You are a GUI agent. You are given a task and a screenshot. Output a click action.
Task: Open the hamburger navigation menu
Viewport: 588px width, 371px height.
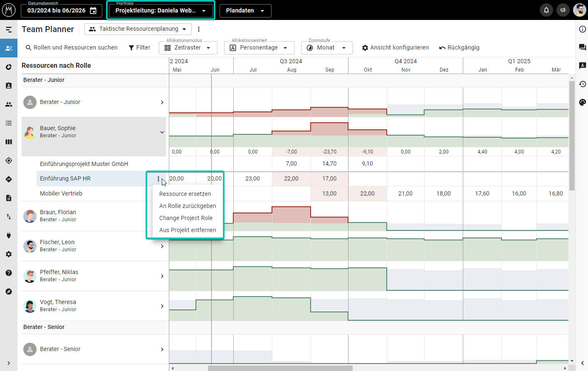tap(9, 30)
